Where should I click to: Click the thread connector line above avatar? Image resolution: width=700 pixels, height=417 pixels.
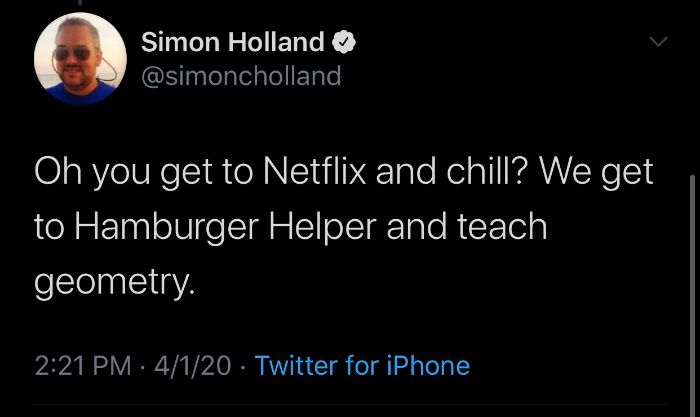pos(80,3)
